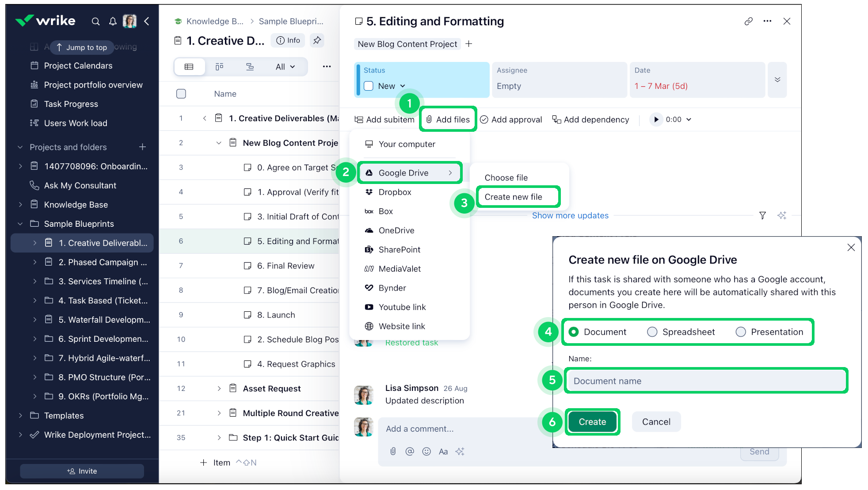Expand the Templates folder in sidebar
This screenshot has height=490, width=868.
pos(20,416)
